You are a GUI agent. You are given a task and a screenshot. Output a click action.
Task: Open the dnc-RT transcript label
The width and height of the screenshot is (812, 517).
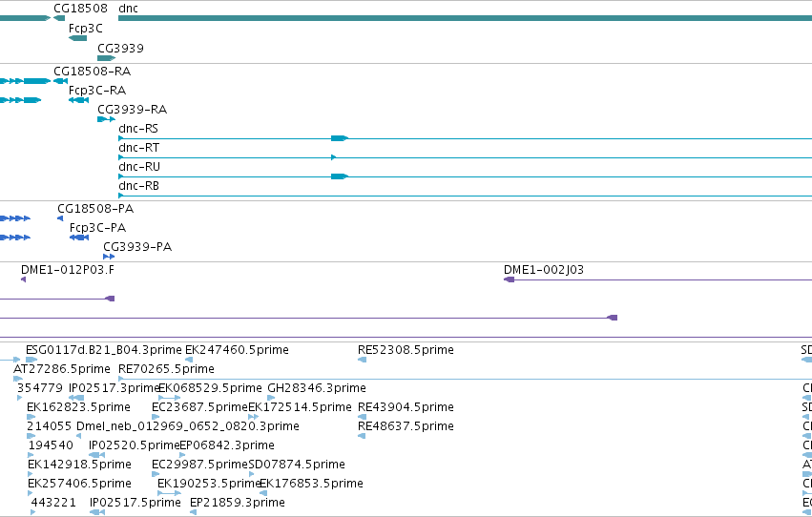pyautogui.click(x=138, y=148)
